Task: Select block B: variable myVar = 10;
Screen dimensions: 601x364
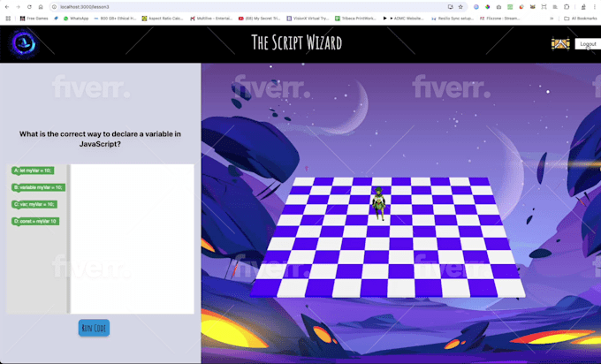Action: pos(38,187)
